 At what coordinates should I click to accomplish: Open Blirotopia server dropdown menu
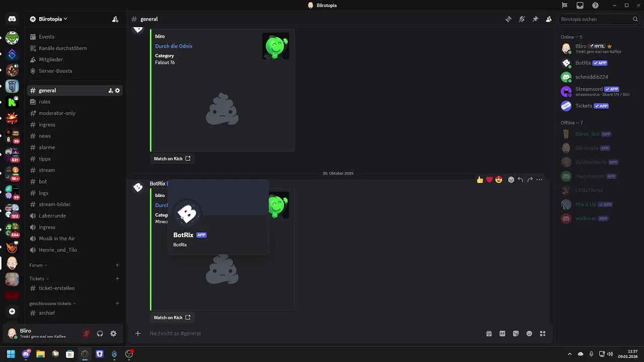point(48,19)
